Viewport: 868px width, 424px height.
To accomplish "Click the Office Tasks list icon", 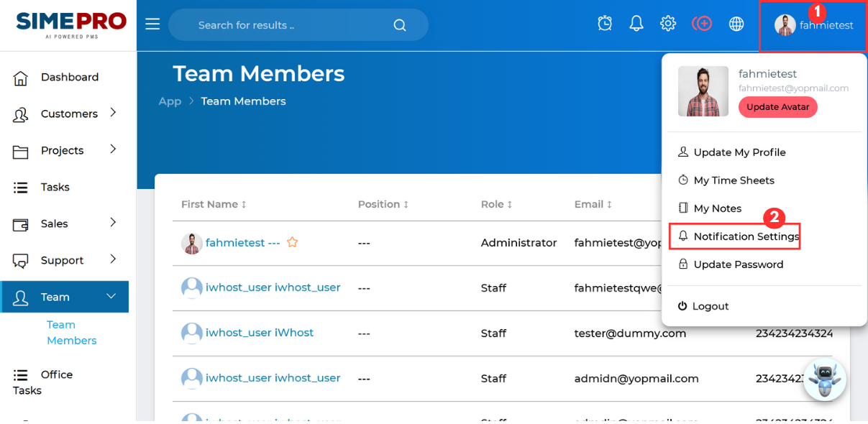I will [x=21, y=375].
